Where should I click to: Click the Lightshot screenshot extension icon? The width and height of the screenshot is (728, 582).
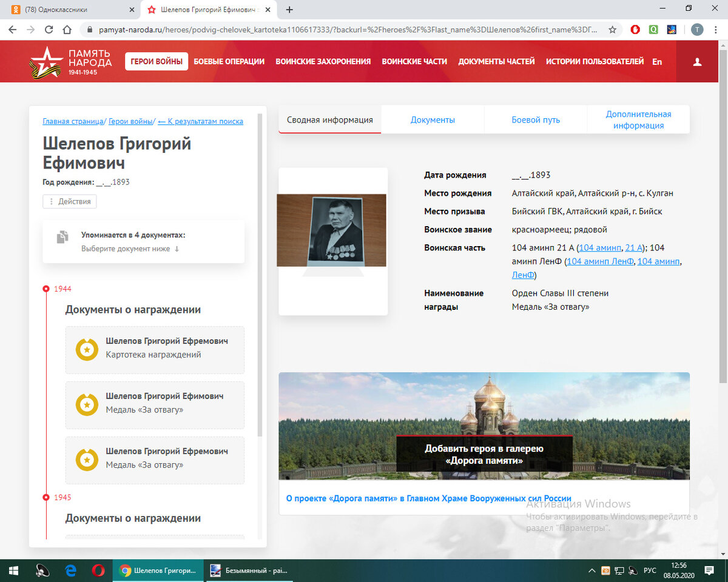coord(671,28)
